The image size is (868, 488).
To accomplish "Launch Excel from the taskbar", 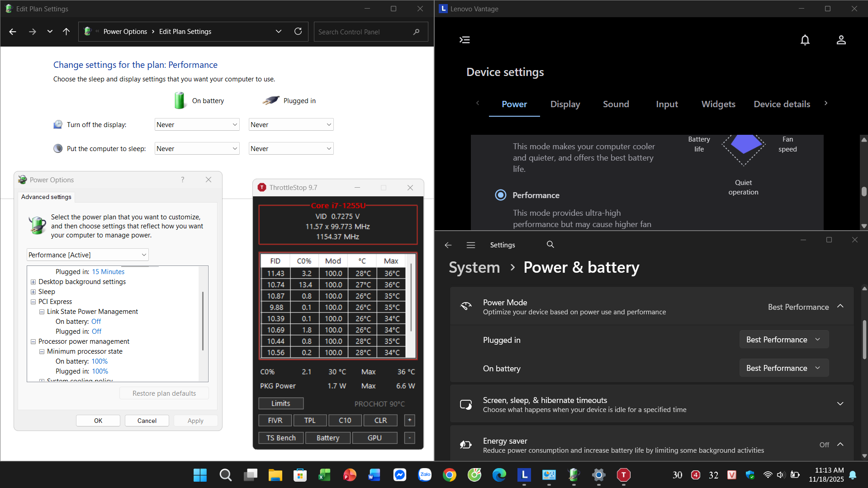I will click(x=325, y=475).
